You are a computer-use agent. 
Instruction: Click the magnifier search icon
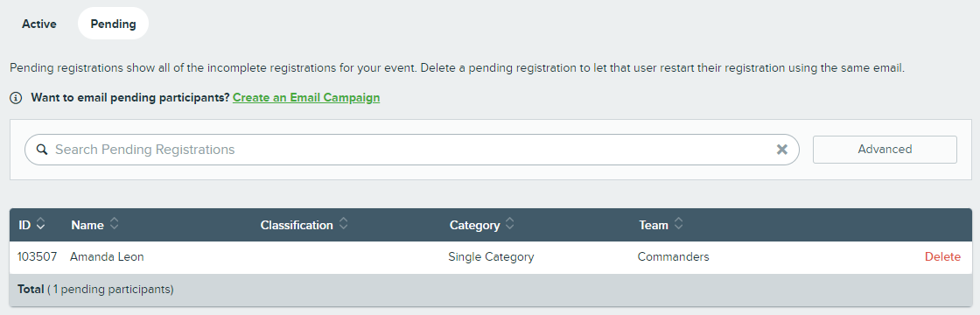42,150
